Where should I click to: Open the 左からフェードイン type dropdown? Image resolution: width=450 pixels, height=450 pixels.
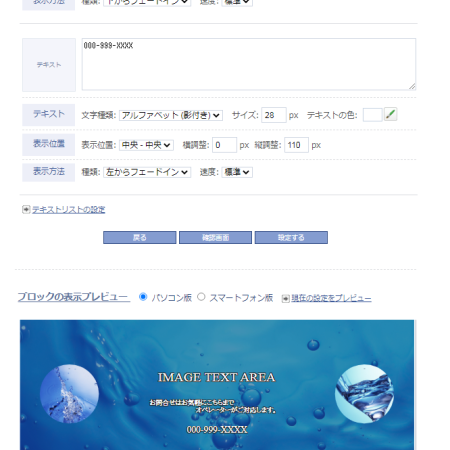pos(147,172)
